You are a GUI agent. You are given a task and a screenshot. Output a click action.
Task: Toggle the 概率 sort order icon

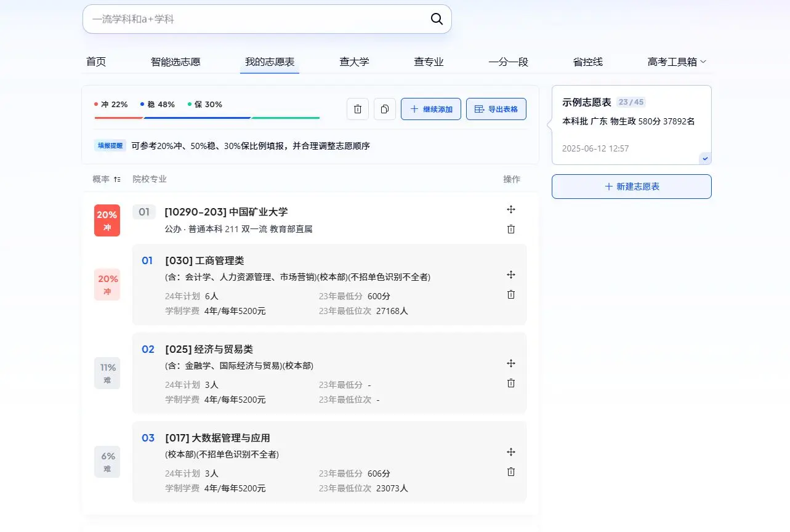(117, 179)
